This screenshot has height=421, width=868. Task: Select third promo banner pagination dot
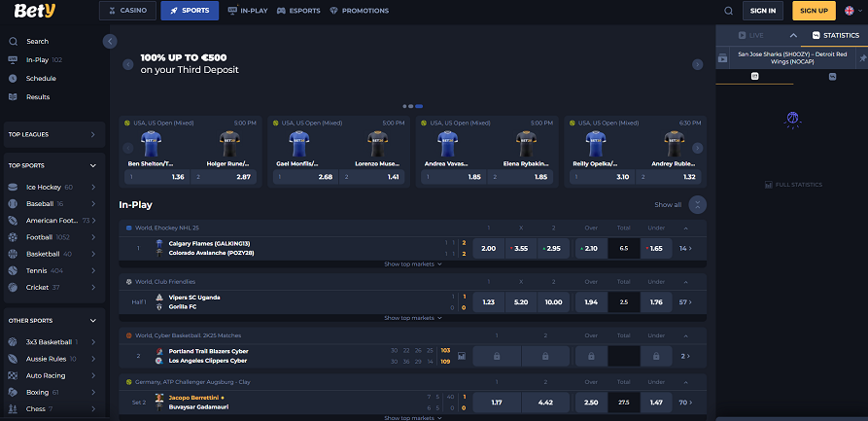[419, 106]
